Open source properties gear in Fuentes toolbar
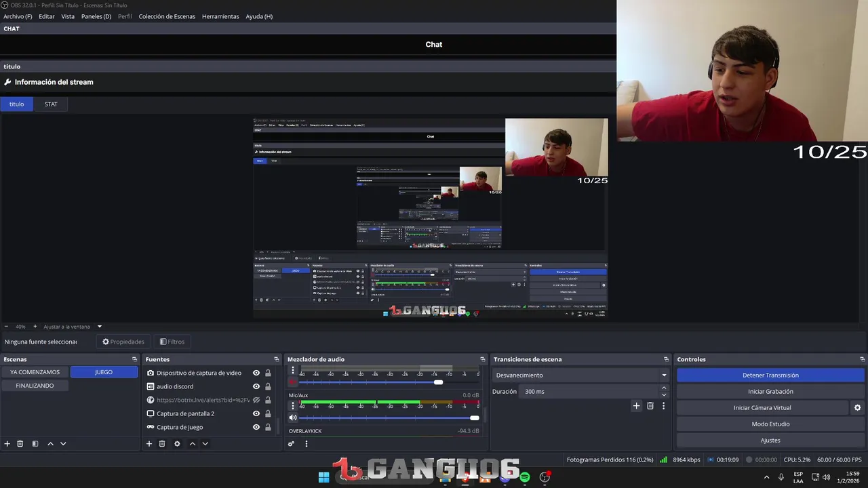Screen dimensions: 868x488 click(x=177, y=444)
